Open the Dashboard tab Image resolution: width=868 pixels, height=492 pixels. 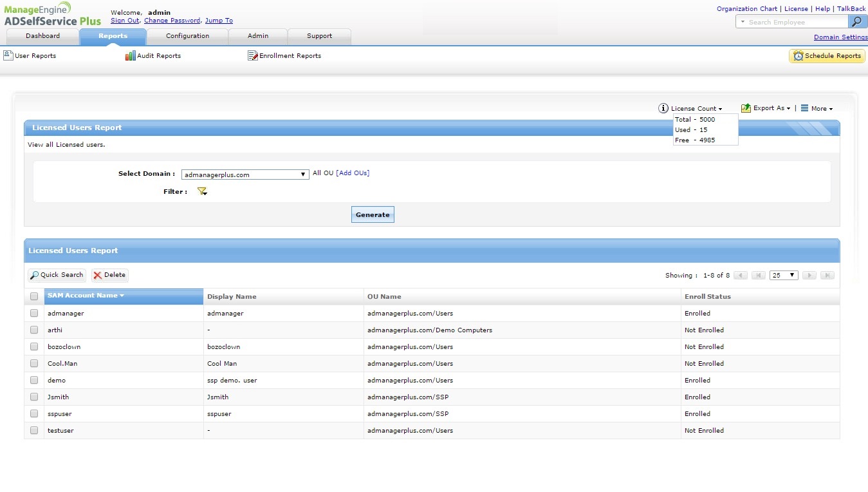[x=42, y=36]
